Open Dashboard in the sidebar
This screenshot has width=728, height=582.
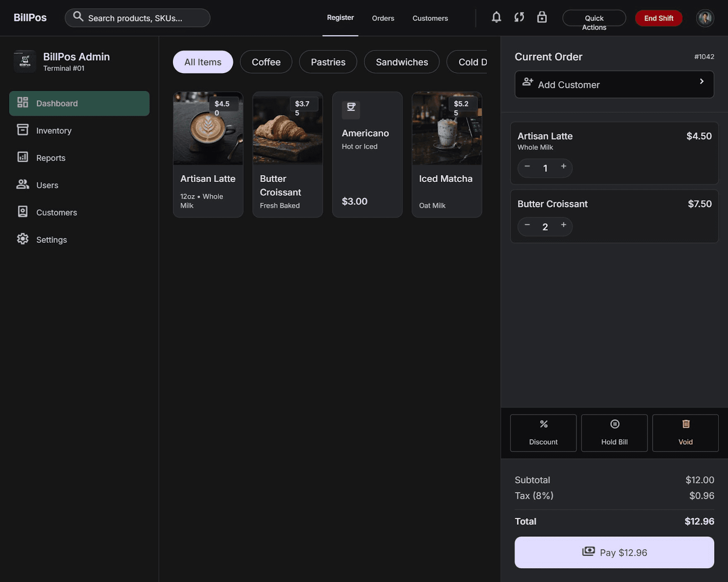point(79,103)
